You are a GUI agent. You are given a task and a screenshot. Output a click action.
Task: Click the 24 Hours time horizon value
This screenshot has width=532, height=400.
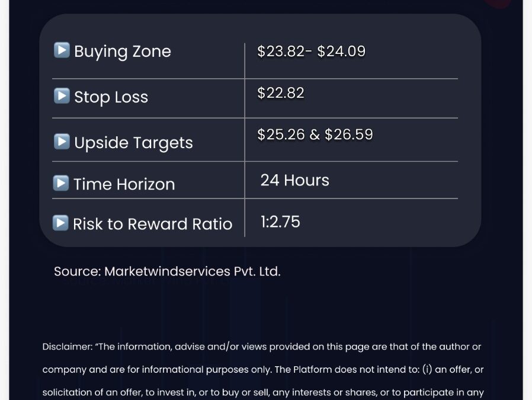pos(295,180)
